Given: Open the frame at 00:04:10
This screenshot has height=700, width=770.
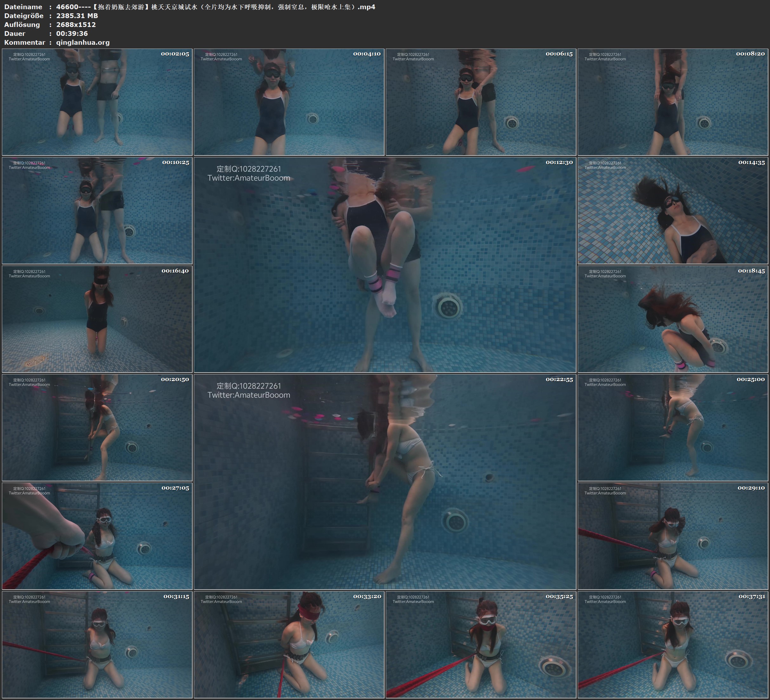Looking at the screenshot, I should tap(289, 102).
